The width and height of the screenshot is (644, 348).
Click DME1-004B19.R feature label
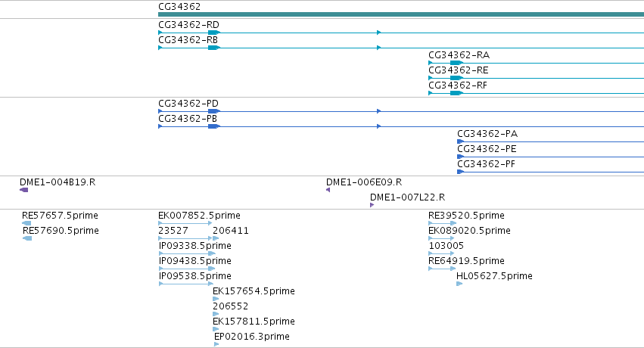(58, 182)
